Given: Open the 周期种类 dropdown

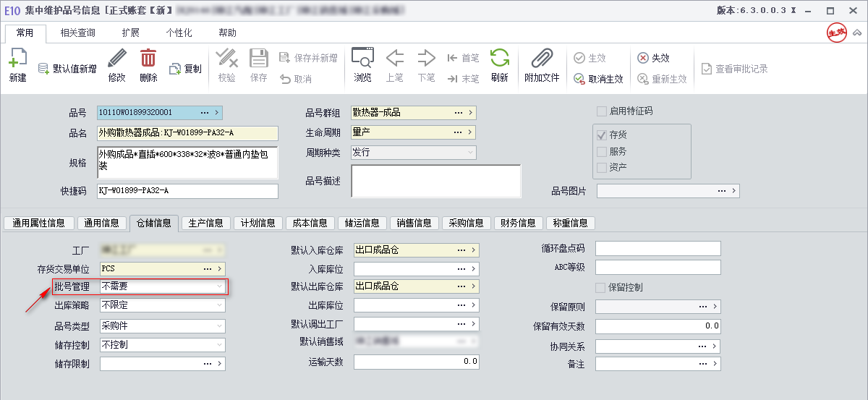Looking at the screenshot, I should pos(471,153).
